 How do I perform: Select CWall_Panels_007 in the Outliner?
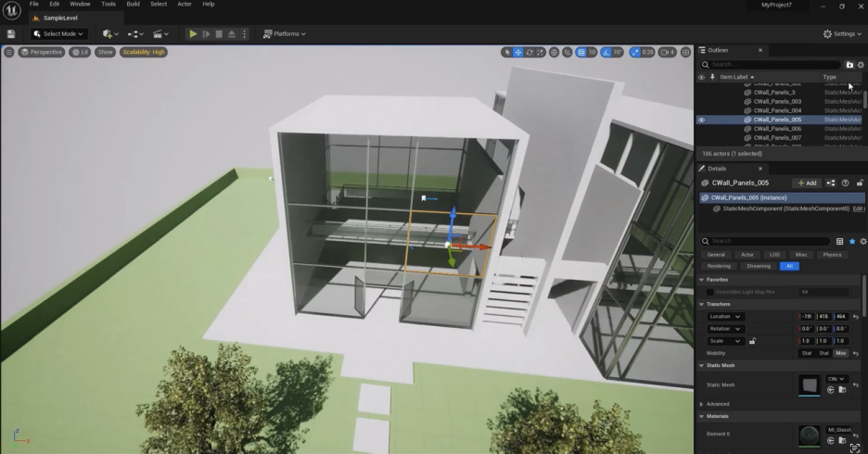(777, 138)
